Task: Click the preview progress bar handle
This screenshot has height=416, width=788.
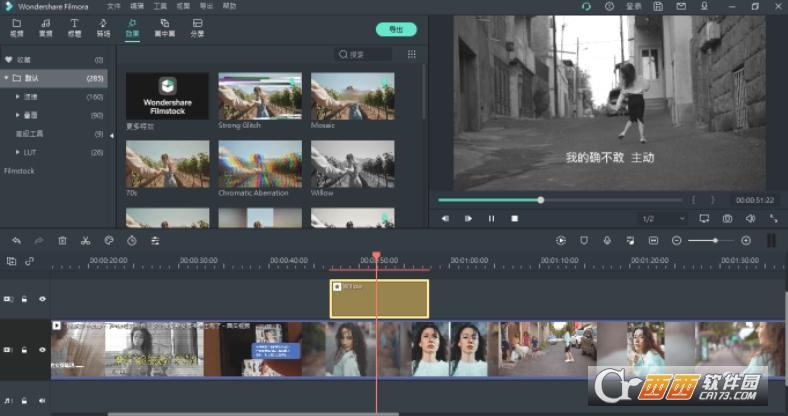Action: (541, 200)
